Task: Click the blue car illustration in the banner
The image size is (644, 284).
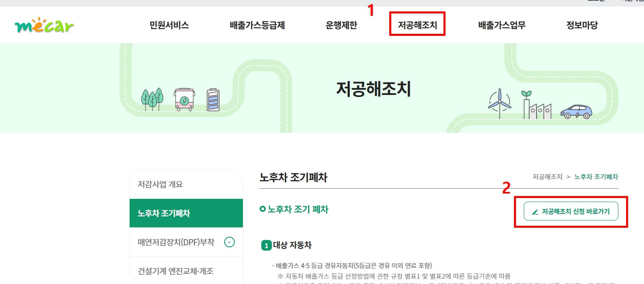Action: click(576, 111)
